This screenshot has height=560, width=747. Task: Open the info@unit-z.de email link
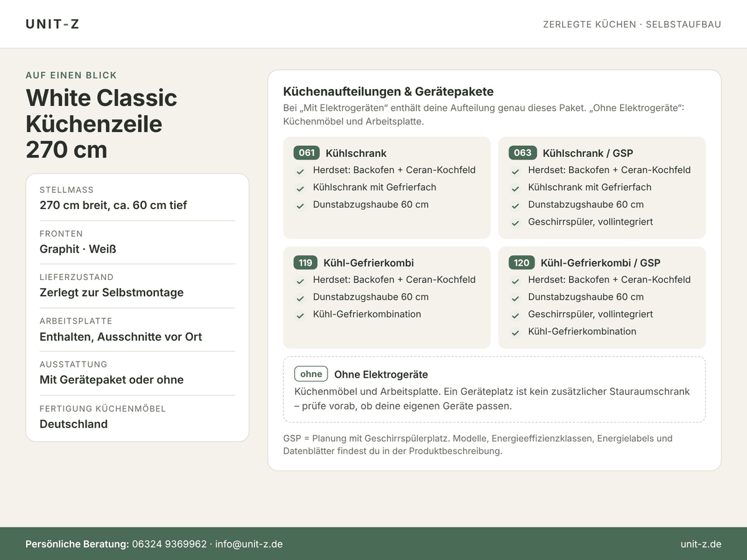coord(249,544)
